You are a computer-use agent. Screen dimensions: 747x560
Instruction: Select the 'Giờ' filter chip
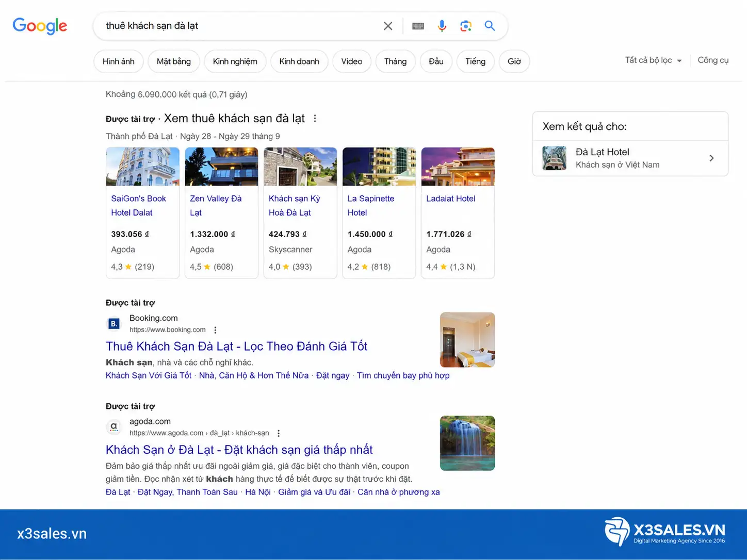coord(514,61)
